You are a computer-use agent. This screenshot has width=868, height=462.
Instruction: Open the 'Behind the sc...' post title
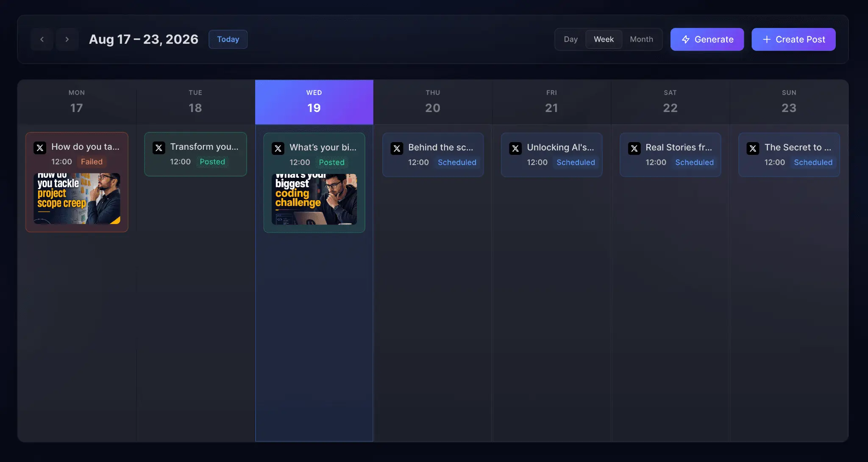pos(440,148)
